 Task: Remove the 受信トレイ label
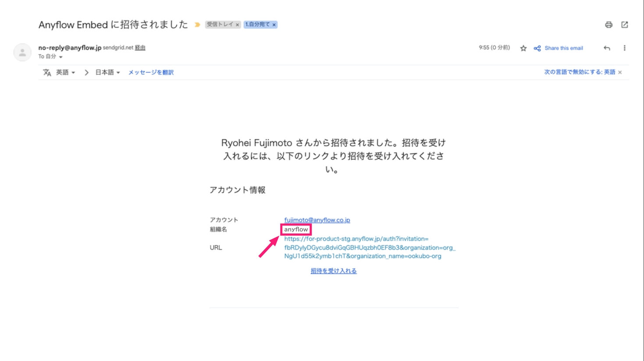pyautogui.click(x=237, y=25)
